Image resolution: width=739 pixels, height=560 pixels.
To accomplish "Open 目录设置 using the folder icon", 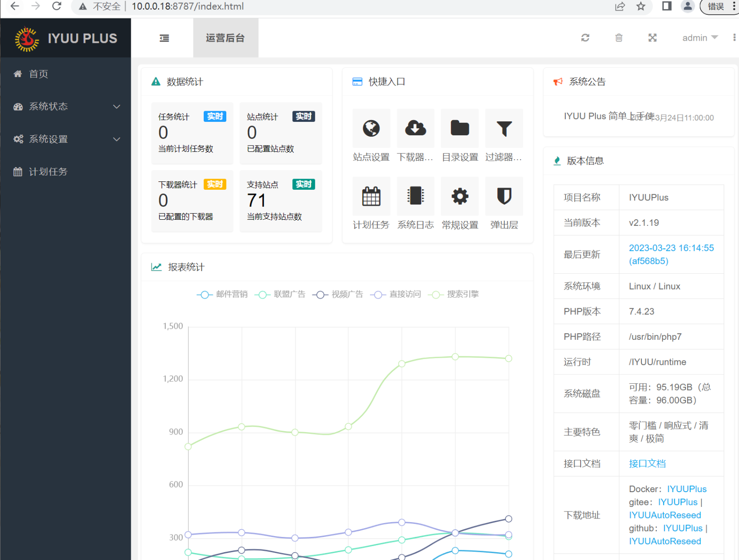I will 460,128.
